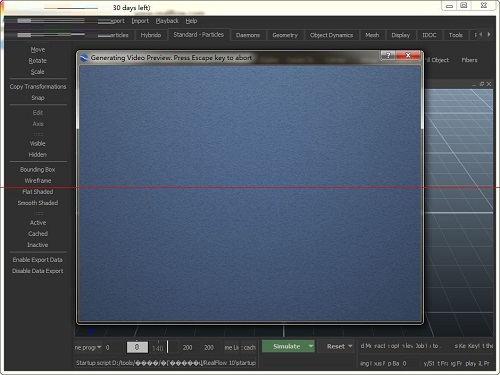
Task: Click Copy Transformations in the sidebar
Action: click(38, 87)
